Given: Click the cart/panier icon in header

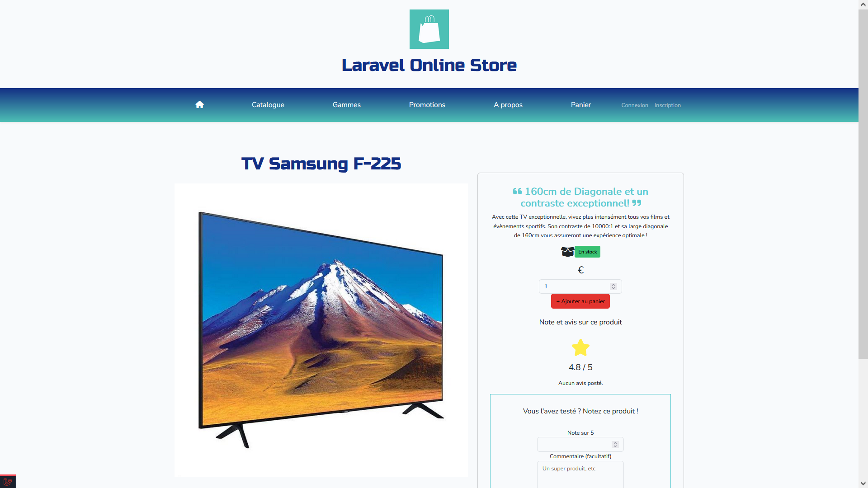Looking at the screenshot, I should pos(580,105).
